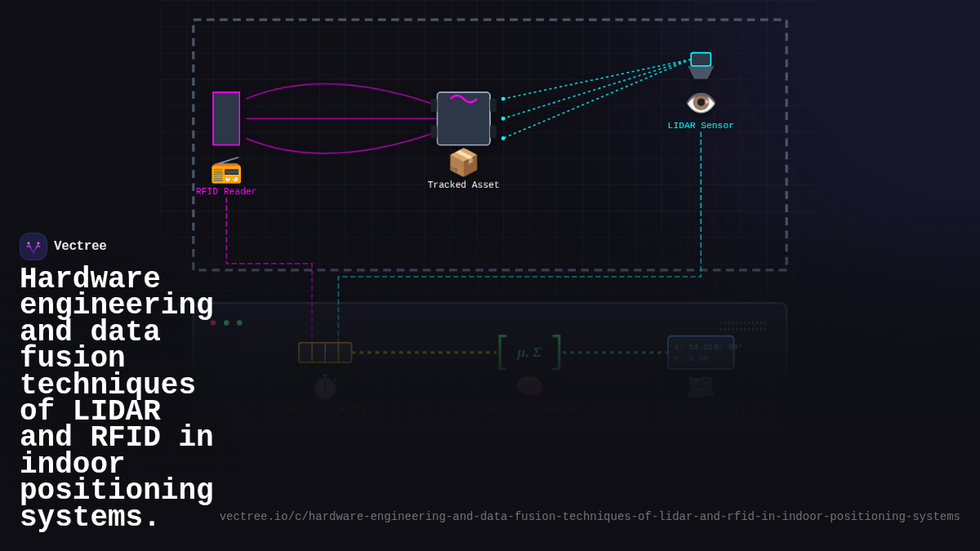Click the Vectree logo icon
This screenshot has width=980, height=551.
33,246
